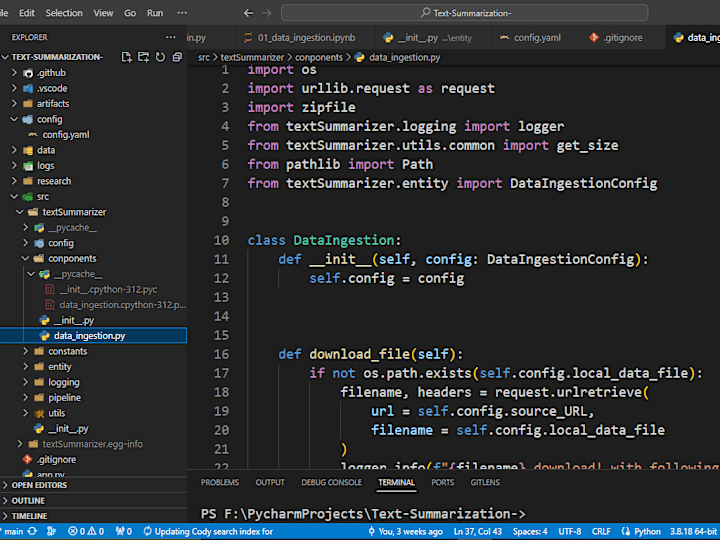Click the main branch indicator in status bar

pos(14,531)
